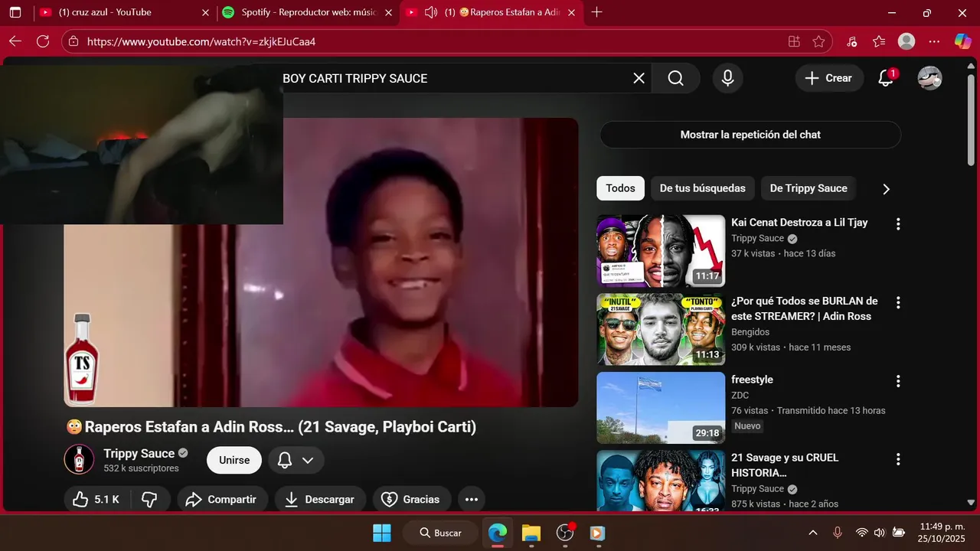Show more filter chips with arrow

coord(886,189)
